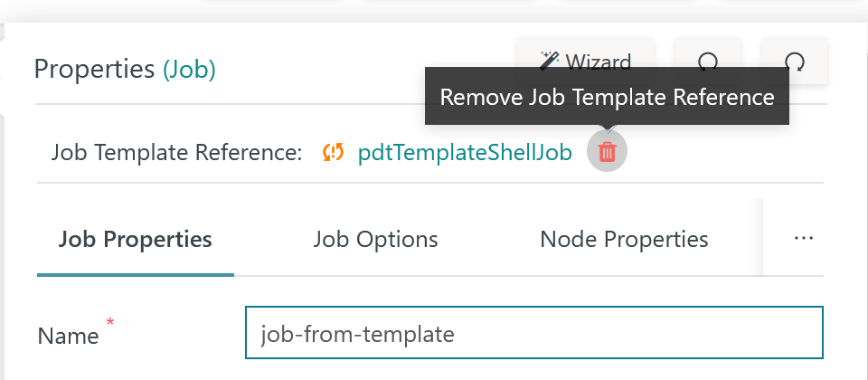
Task: Switch to the Job Properties tab
Action: (x=135, y=239)
